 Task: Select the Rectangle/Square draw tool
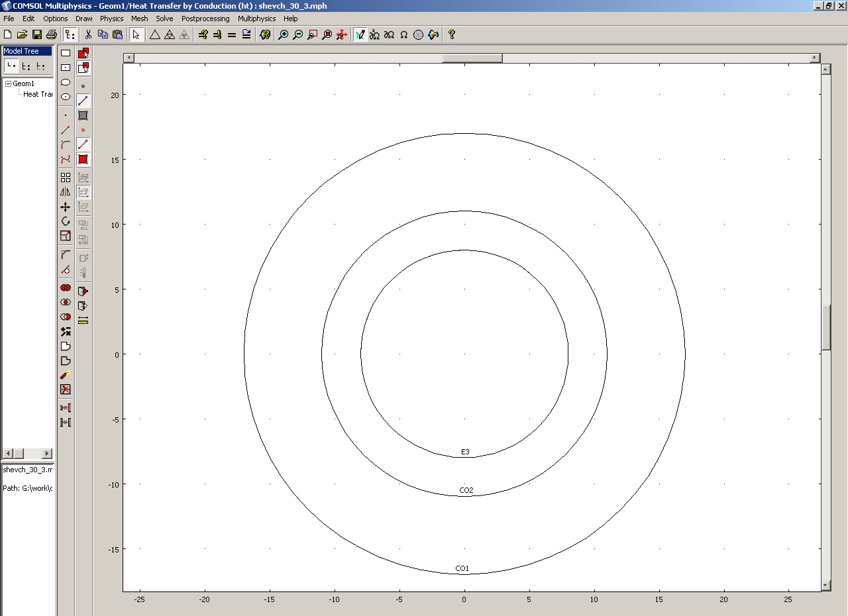(x=66, y=53)
